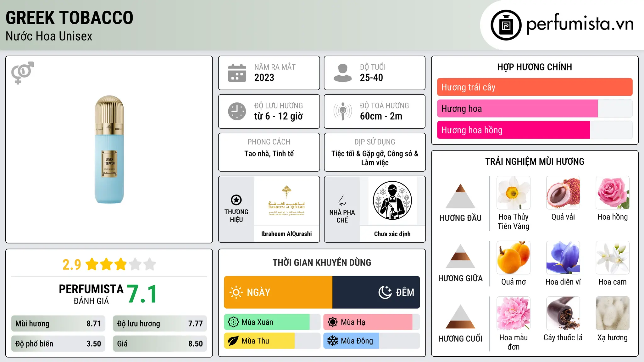Screen dimensions: 644x362
Task: Click the Cây thuốc lá tobacco image
Action: tap(563, 313)
